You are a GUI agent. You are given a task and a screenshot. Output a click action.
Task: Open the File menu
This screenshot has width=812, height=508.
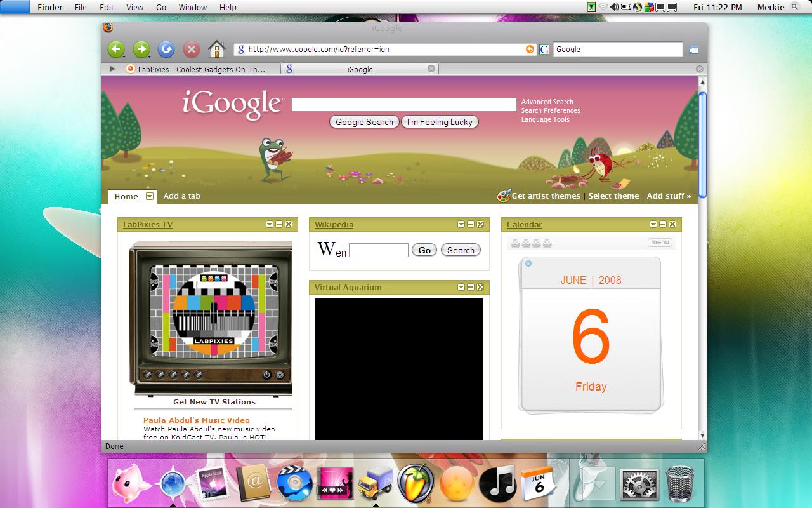tap(81, 7)
